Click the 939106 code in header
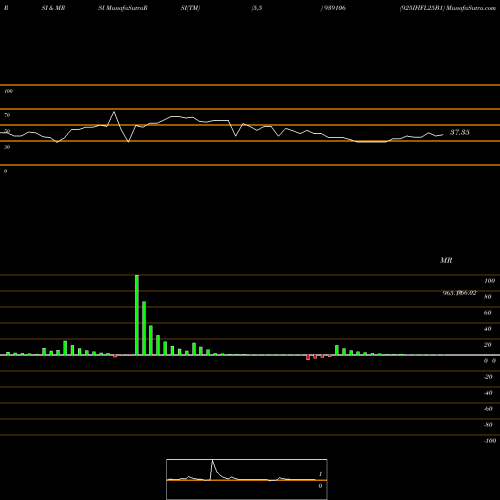This screenshot has height=500, width=500. (334, 8)
